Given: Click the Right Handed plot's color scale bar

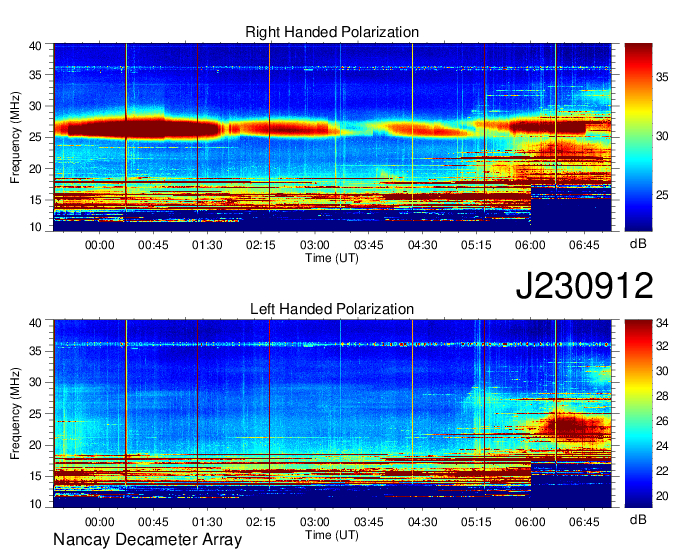Looking at the screenshot, I should pos(638,137).
